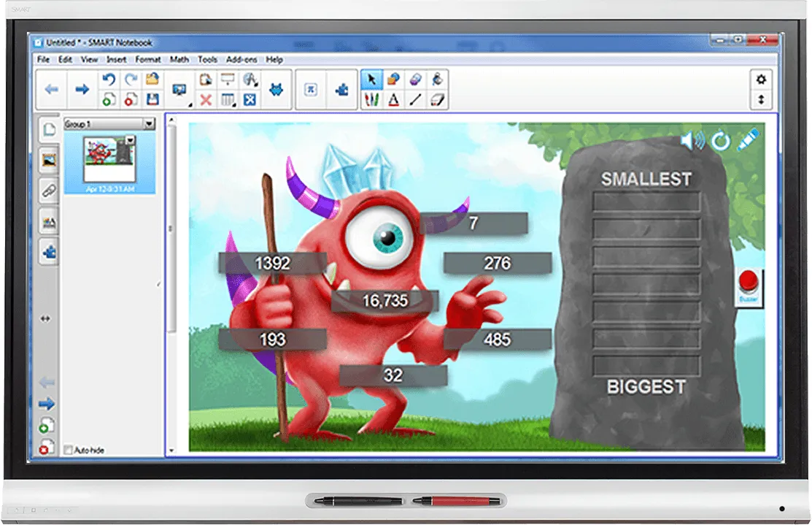This screenshot has height=525, width=812.
Task: Add a page using toolbar's green plus icon
Action: (x=108, y=99)
